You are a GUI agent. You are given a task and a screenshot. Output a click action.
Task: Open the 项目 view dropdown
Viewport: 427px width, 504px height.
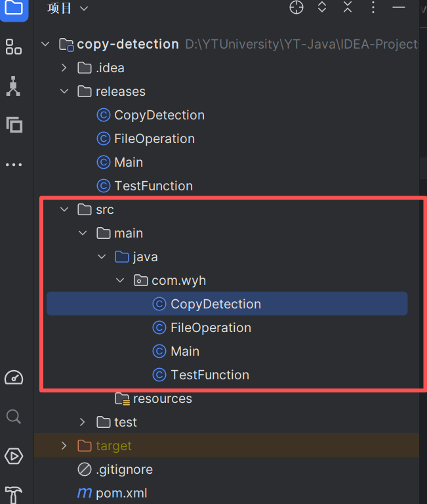[68, 9]
